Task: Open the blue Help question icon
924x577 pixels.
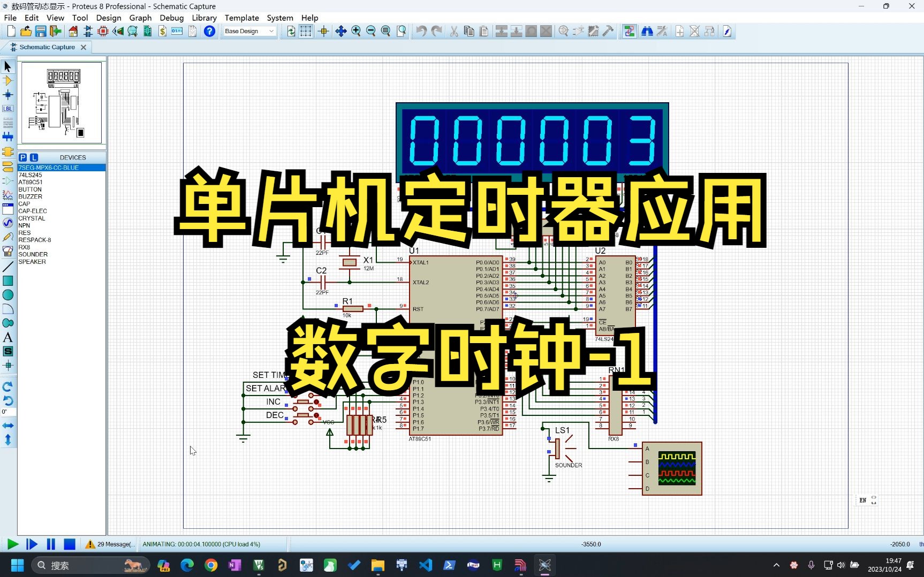Action: (x=209, y=31)
